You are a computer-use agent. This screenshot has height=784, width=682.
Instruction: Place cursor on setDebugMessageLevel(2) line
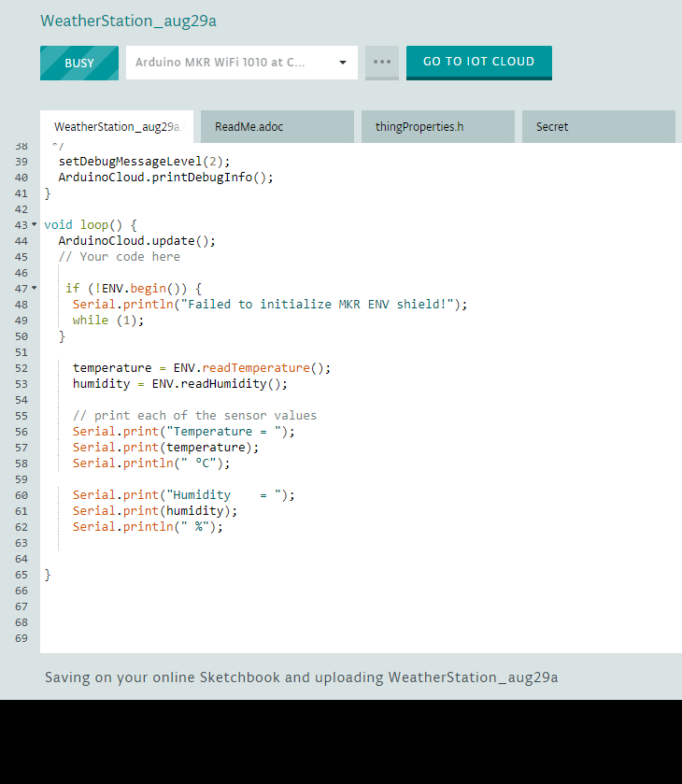click(143, 162)
